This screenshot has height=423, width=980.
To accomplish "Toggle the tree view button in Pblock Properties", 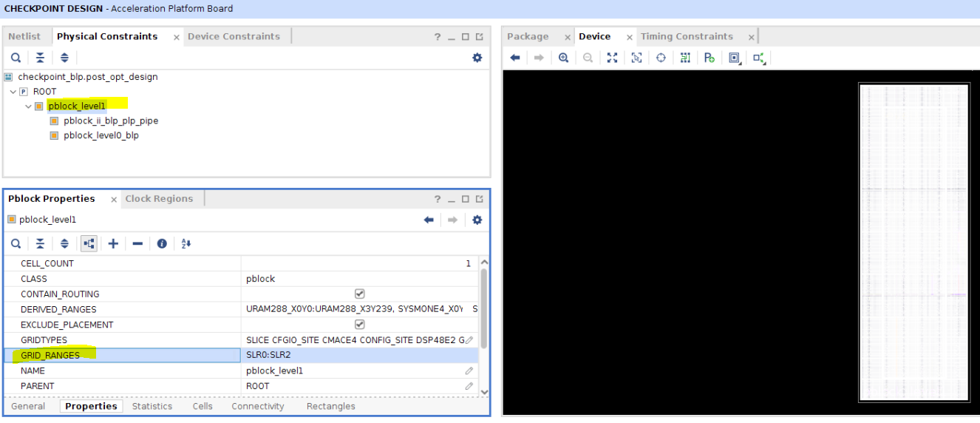I will 89,243.
